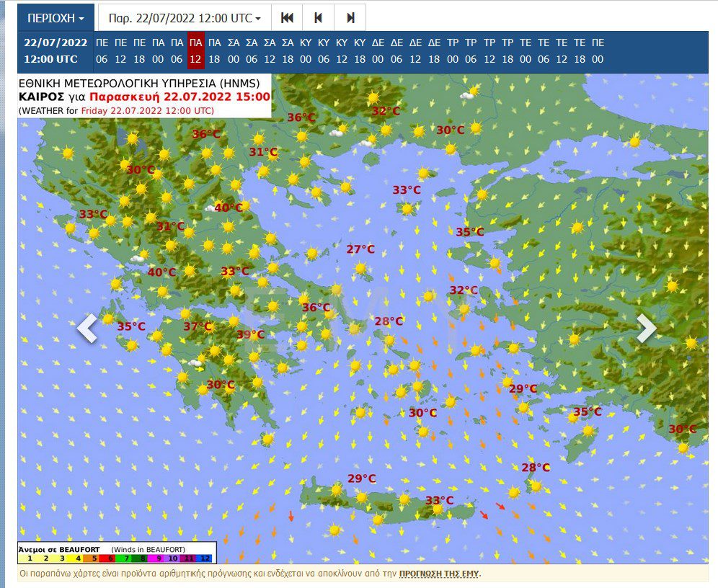Click the left arrow on the map
Viewport: 718px width, 588px height.
coord(87,329)
